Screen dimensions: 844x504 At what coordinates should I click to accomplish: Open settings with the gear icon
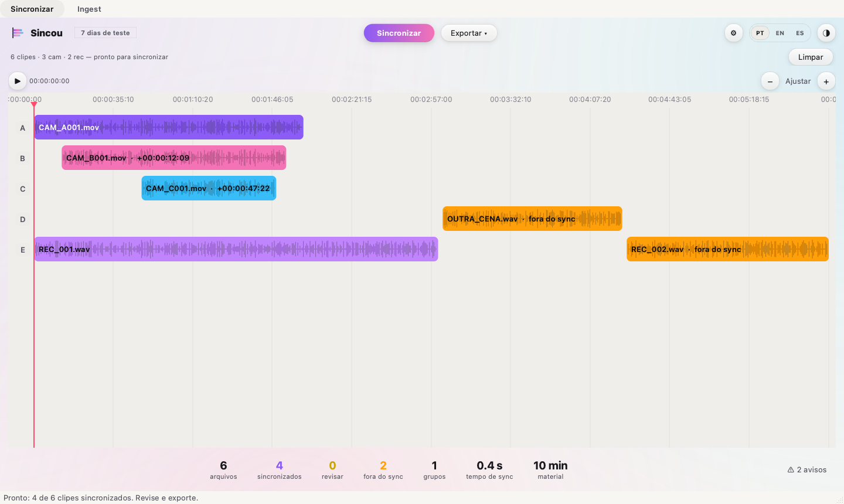point(733,33)
